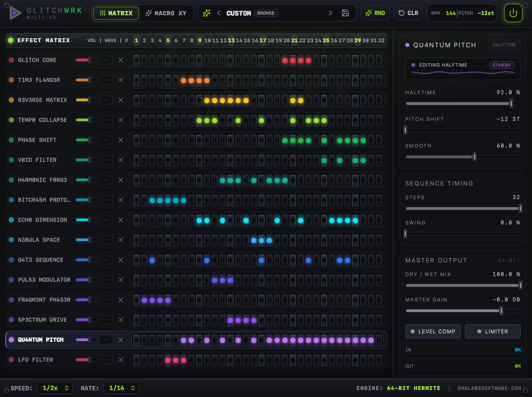Open the SPEED 1/2x dropdown
This screenshot has height=397, width=532.
(x=55, y=388)
